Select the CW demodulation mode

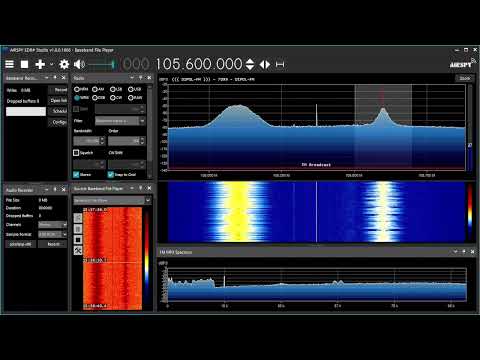click(116, 98)
